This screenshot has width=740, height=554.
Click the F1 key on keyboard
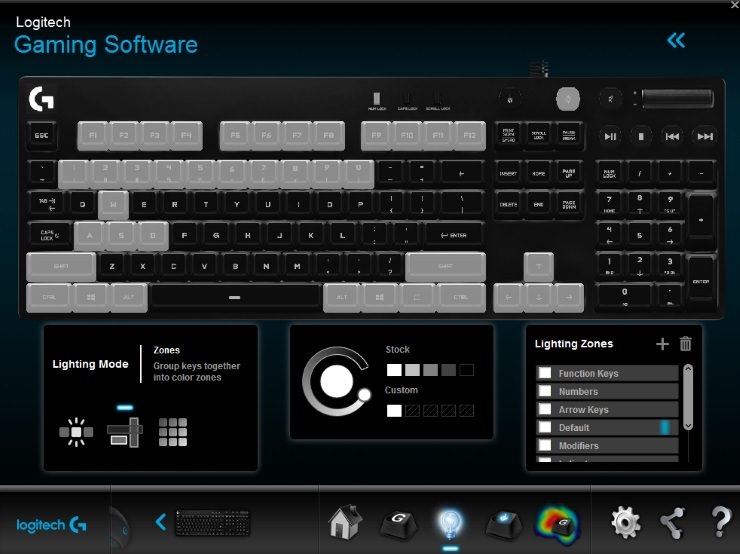pyautogui.click(x=93, y=135)
